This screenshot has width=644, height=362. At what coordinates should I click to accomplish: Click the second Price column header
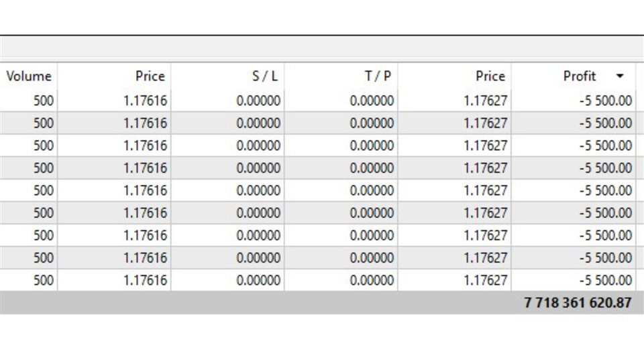tap(490, 76)
